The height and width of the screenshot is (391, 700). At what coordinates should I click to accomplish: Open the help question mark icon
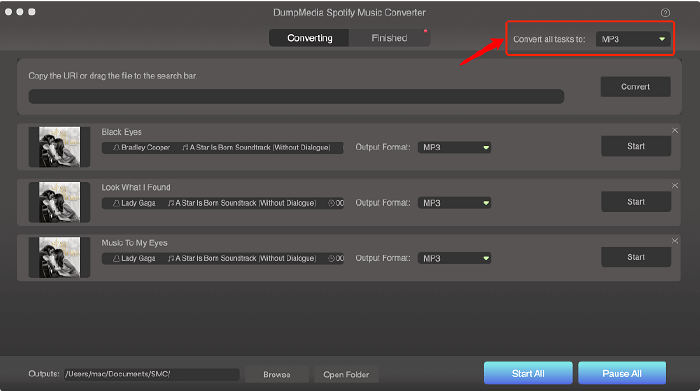[x=665, y=12]
